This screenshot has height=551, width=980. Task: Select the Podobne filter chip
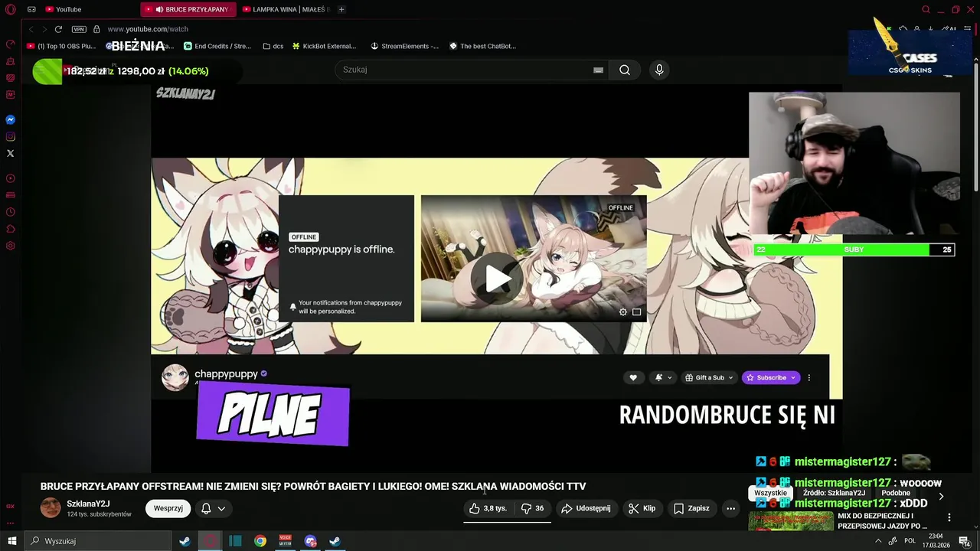[x=896, y=493]
